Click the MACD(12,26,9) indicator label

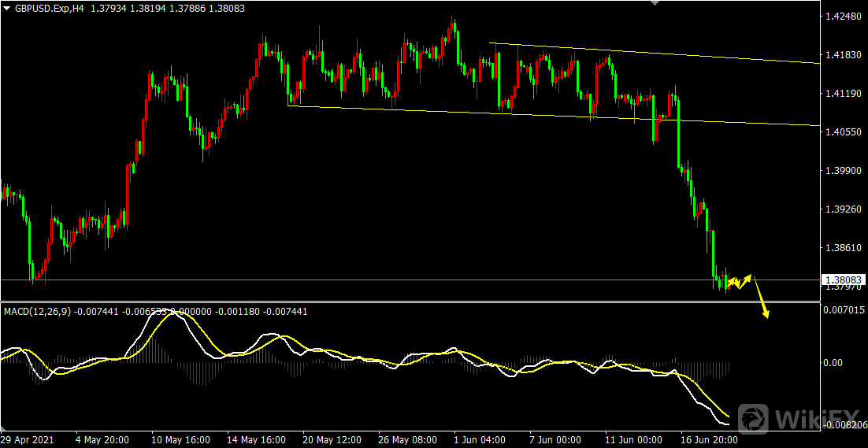(x=38, y=311)
